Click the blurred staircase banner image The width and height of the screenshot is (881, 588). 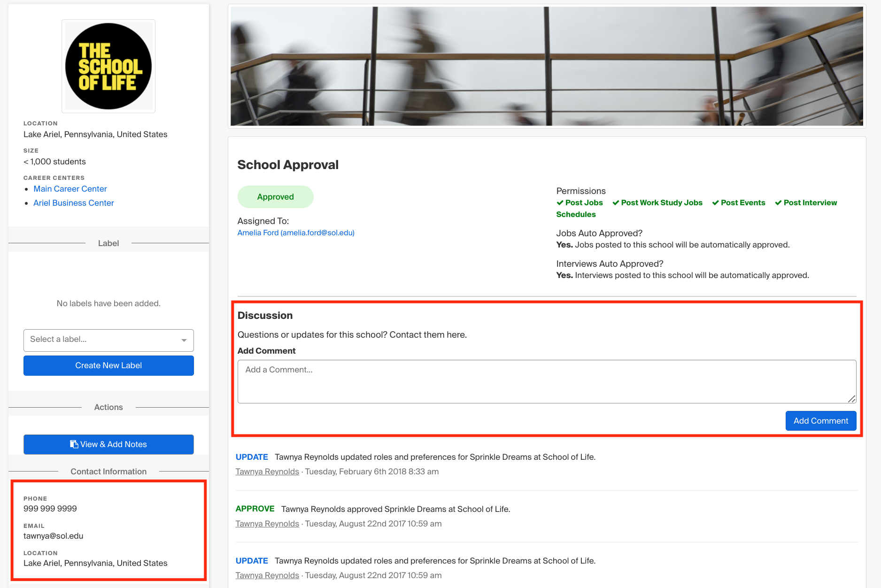pyautogui.click(x=547, y=66)
